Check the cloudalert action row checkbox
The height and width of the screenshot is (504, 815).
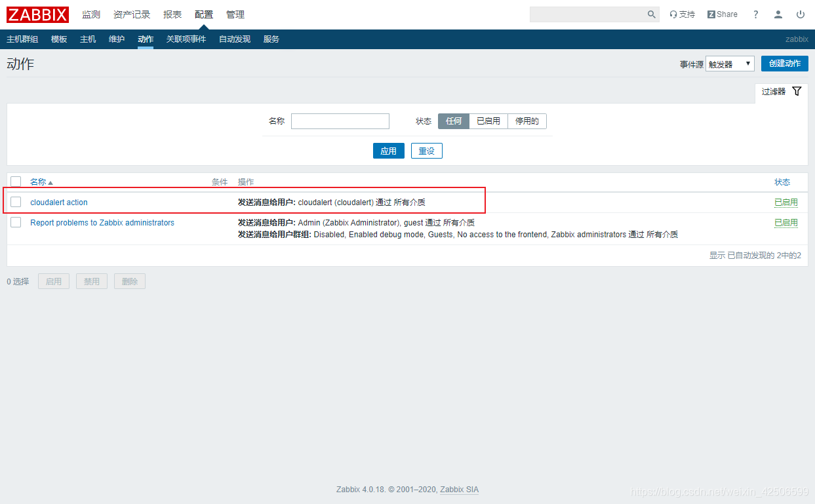pos(16,202)
